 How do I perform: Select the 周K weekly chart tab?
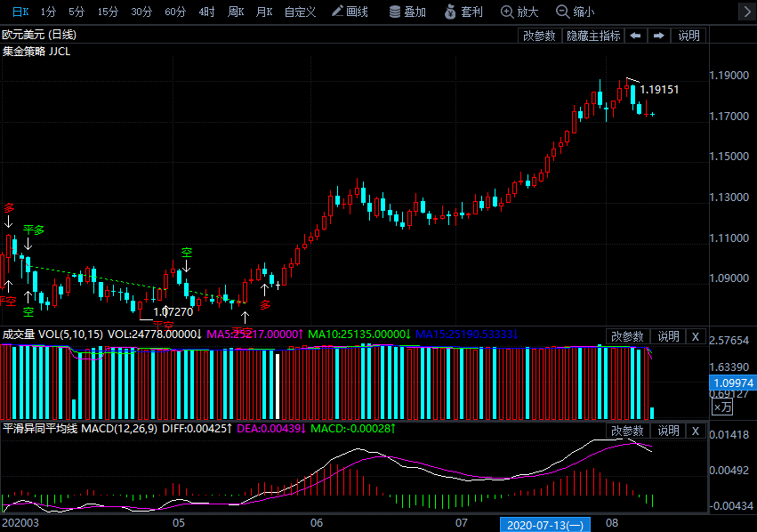(x=235, y=12)
